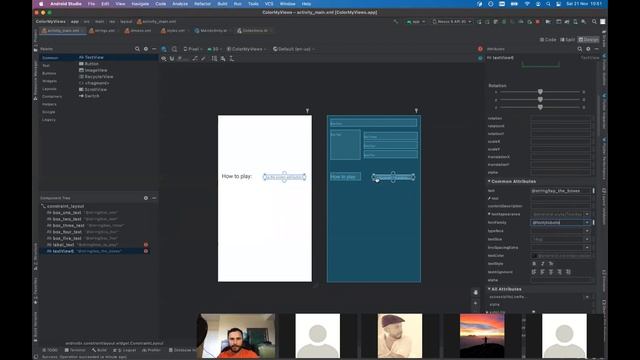
Task: Open red warning indicator above Attributes
Action: (x=480, y=49)
